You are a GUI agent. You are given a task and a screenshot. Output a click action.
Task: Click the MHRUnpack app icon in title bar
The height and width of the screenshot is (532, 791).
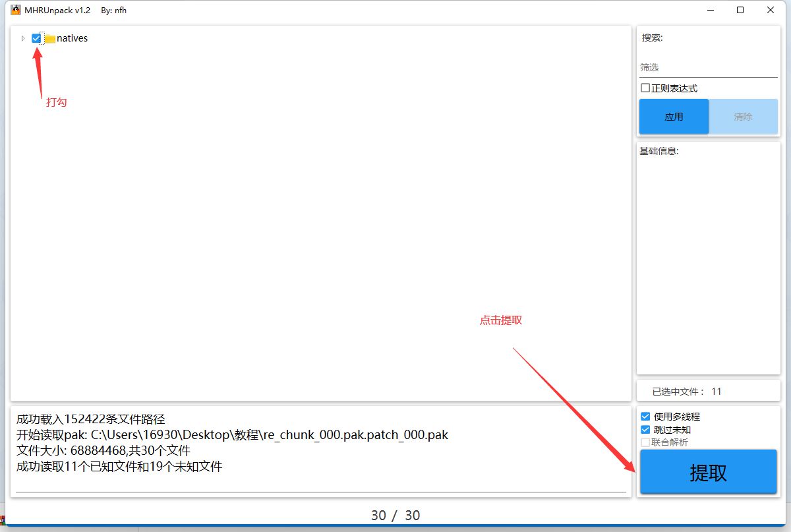(15, 10)
